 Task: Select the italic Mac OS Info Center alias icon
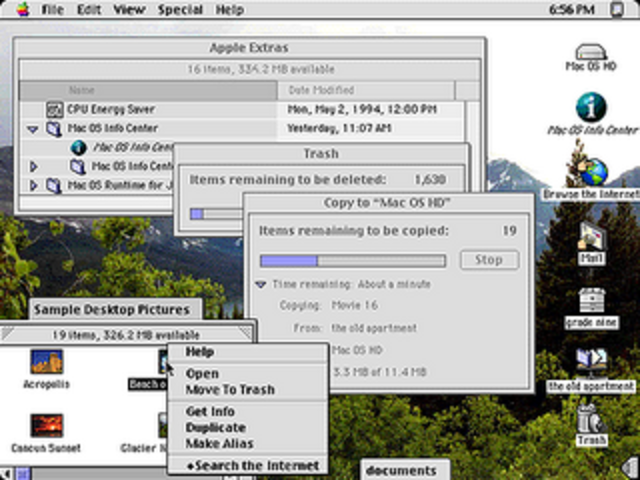click(x=78, y=147)
